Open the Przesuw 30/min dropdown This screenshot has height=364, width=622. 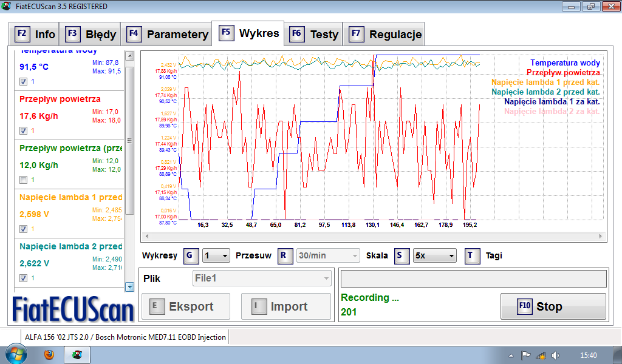328,256
